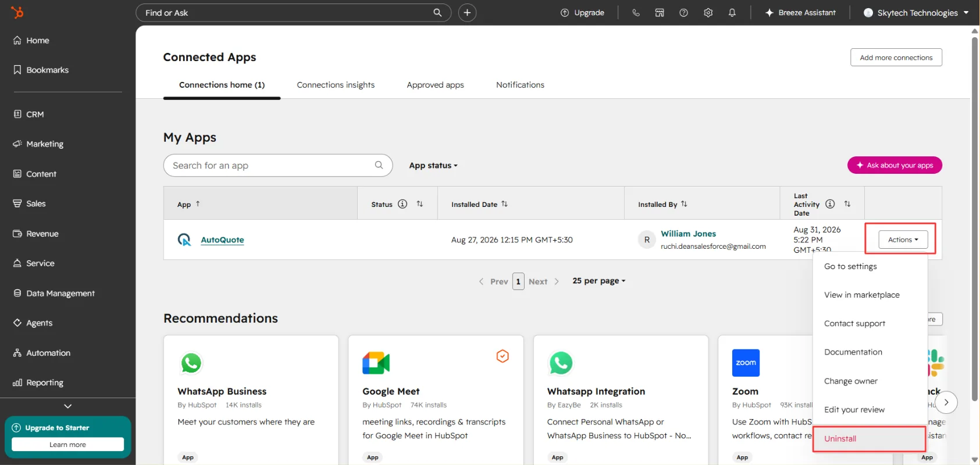Click the page vertical scrollbar
Screen dimensions: 980x465
[975, 219]
